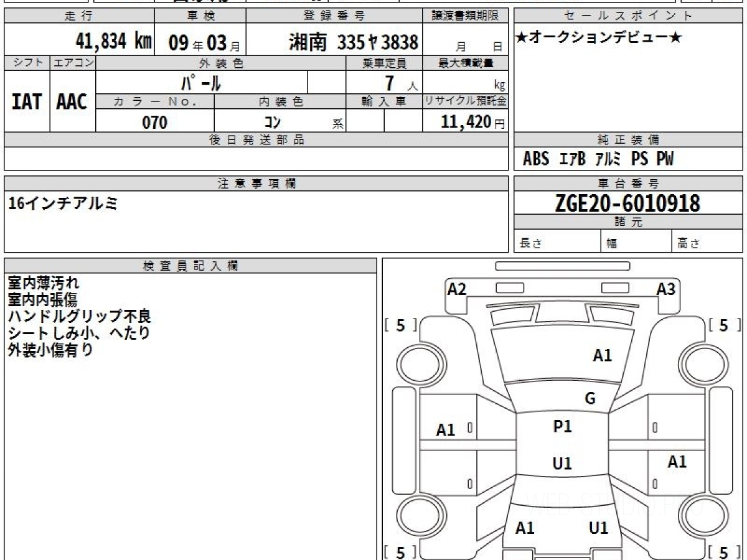Click the A1 mark on right rear door
Viewport: 747px width, 560px height.
pos(677,462)
